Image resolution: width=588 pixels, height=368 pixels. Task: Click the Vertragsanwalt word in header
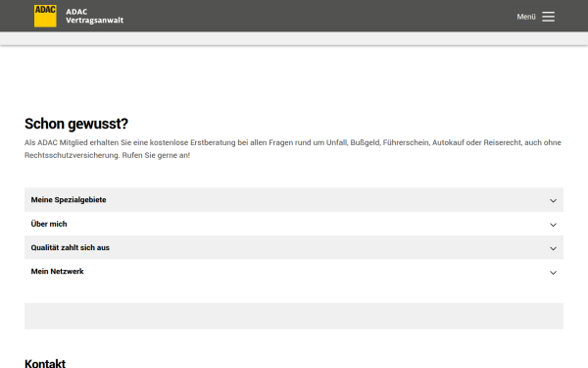(94, 21)
